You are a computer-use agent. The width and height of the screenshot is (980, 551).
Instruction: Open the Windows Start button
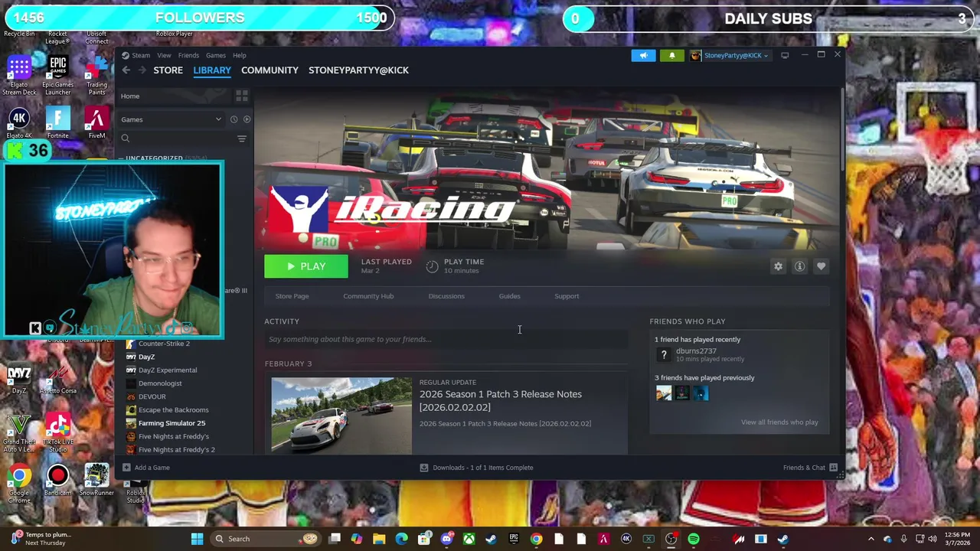(x=197, y=539)
